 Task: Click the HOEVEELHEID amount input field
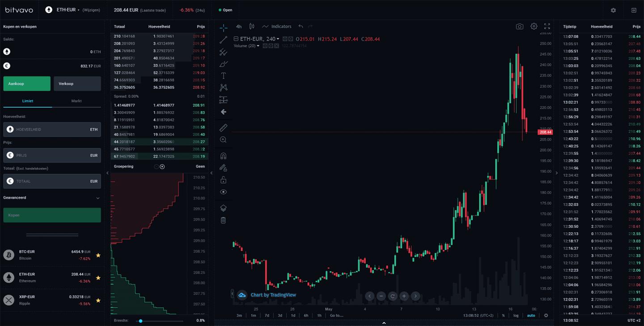coord(52,129)
